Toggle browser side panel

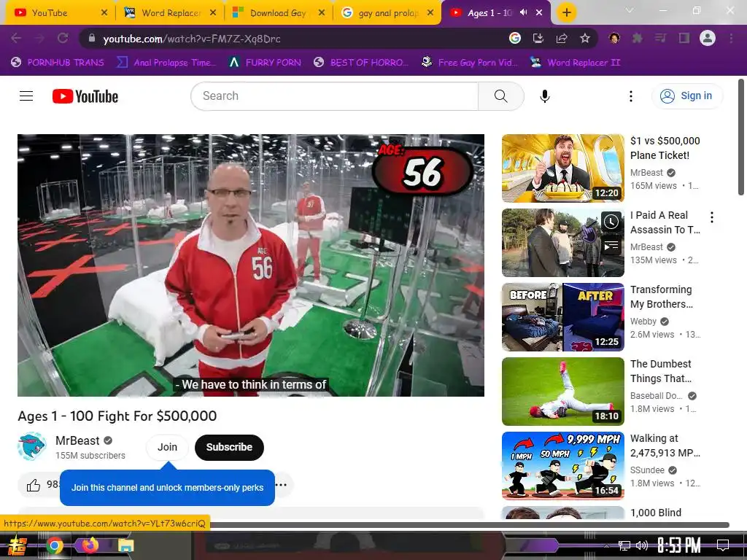pos(684,38)
